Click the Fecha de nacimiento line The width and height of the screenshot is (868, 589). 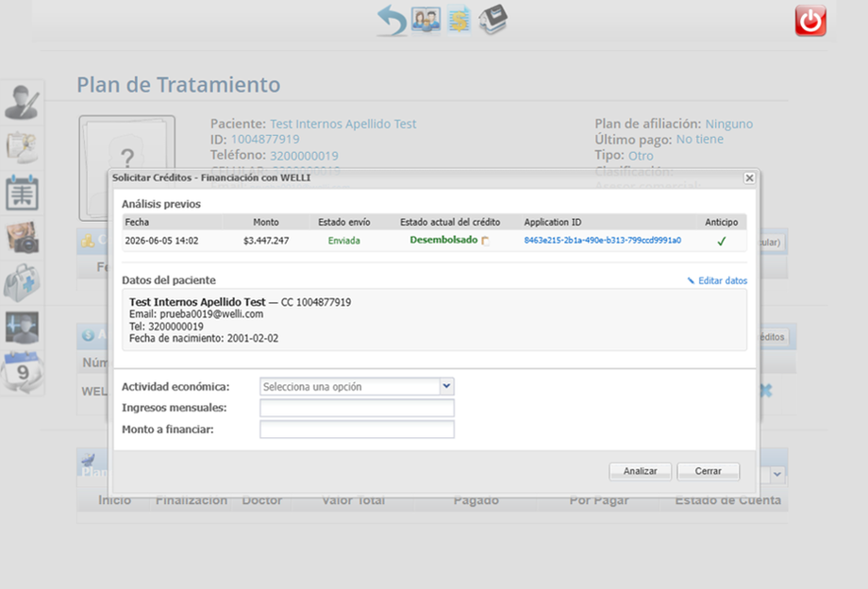tap(204, 338)
